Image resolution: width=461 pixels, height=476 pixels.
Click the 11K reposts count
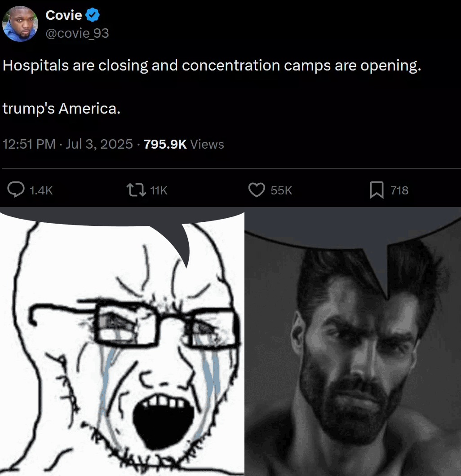159,190
